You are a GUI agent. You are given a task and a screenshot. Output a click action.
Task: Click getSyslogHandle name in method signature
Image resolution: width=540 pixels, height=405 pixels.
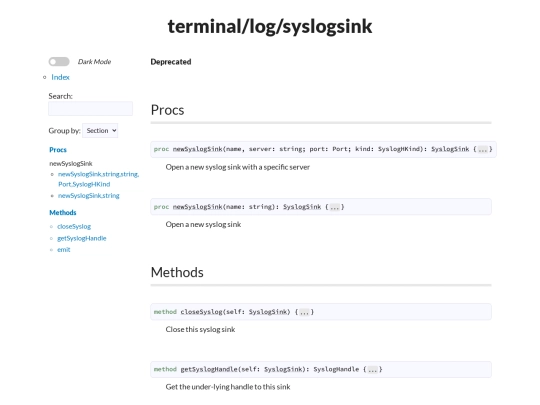point(209,369)
